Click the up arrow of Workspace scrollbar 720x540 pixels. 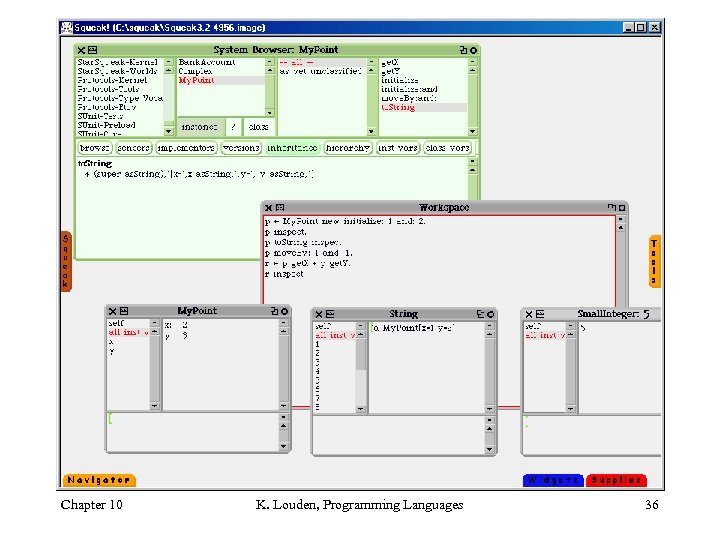tap(621, 228)
